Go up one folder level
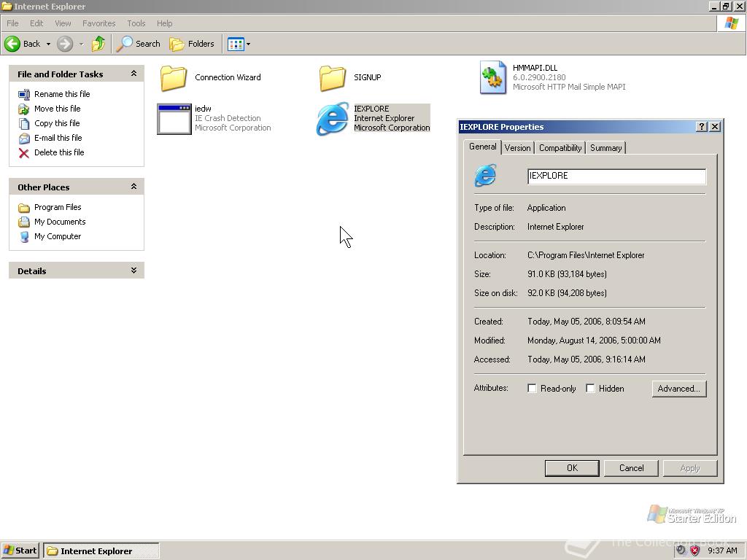 tap(98, 44)
